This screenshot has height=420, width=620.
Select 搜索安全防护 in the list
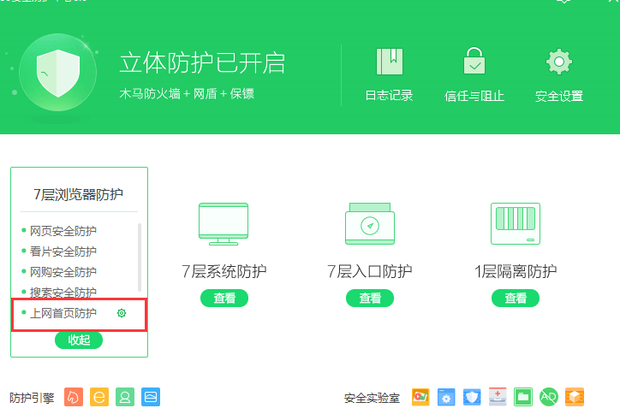(63, 292)
